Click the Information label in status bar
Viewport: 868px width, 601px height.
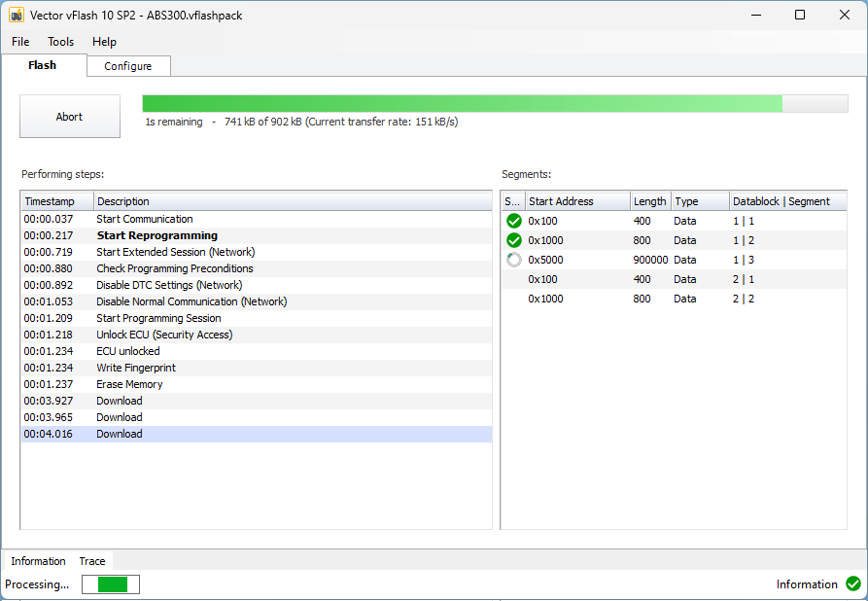click(807, 584)
